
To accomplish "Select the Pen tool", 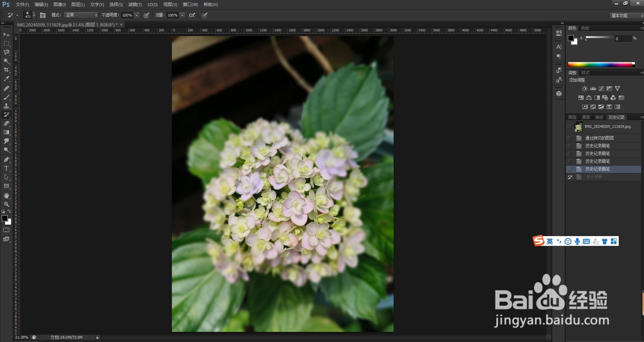I will coord(6,160).
